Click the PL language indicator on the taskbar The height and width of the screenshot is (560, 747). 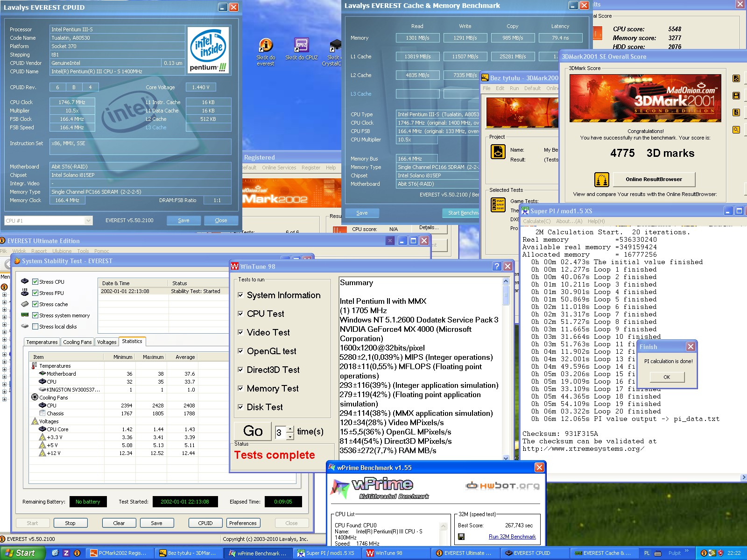pos(647,553)
